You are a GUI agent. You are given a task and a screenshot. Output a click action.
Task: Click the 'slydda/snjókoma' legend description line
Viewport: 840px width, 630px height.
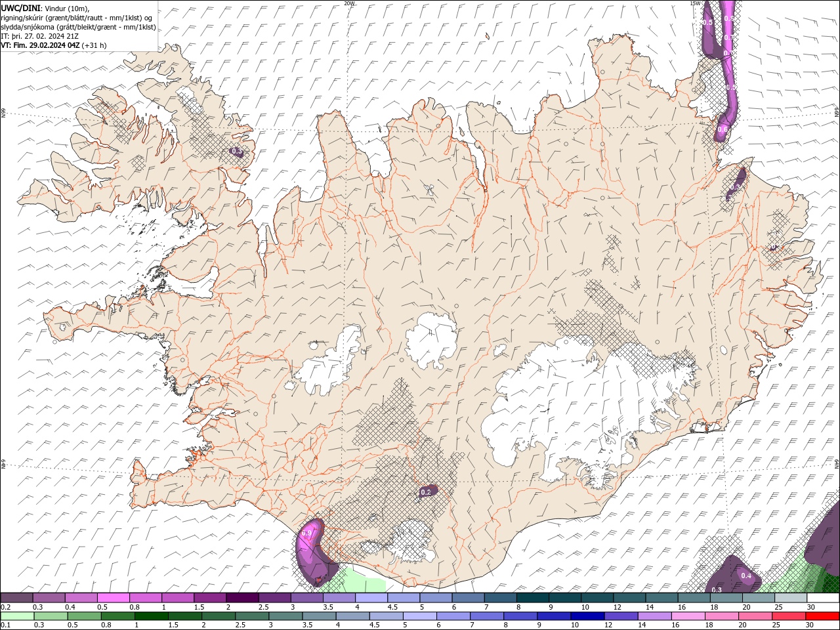click(x=78, y=27)
